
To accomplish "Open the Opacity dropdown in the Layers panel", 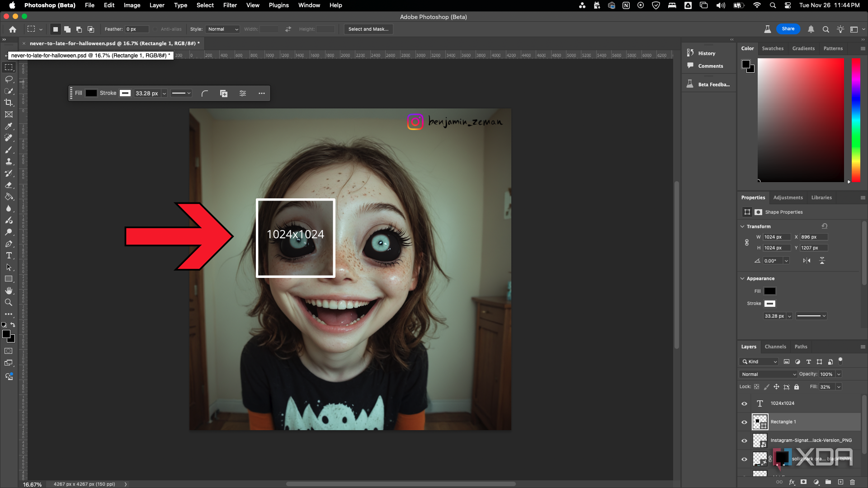I will point(838,374).
